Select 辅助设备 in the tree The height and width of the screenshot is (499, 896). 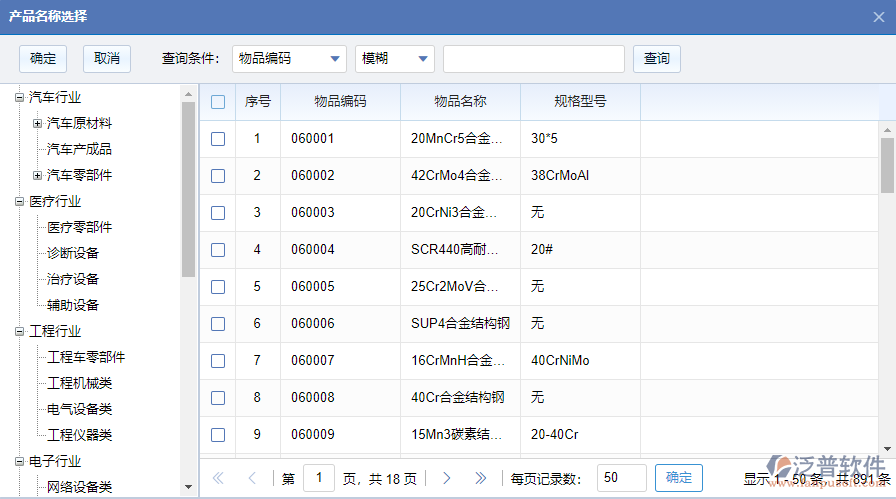(73, 305)
